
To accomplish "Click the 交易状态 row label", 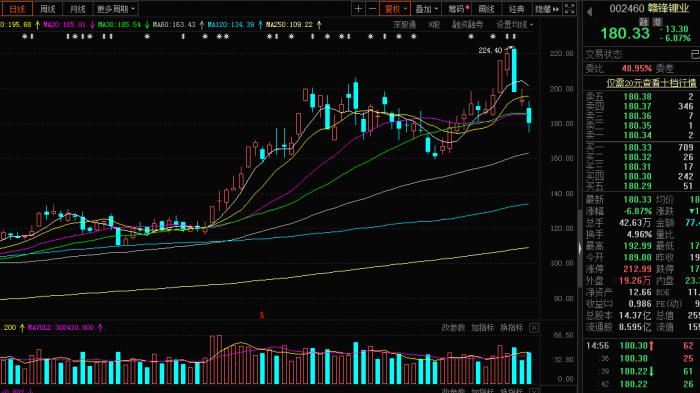I will point(604,54).
